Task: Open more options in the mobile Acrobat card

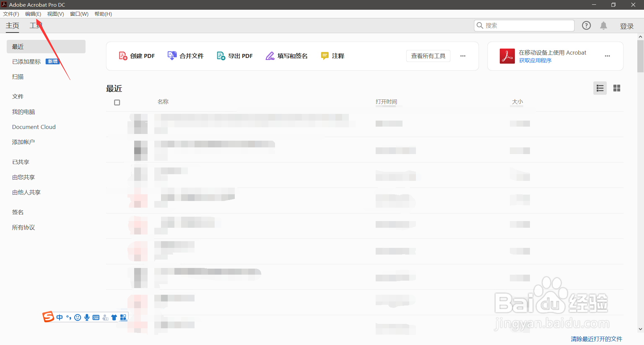Action: pyautogui.click(x=607, y=56)
